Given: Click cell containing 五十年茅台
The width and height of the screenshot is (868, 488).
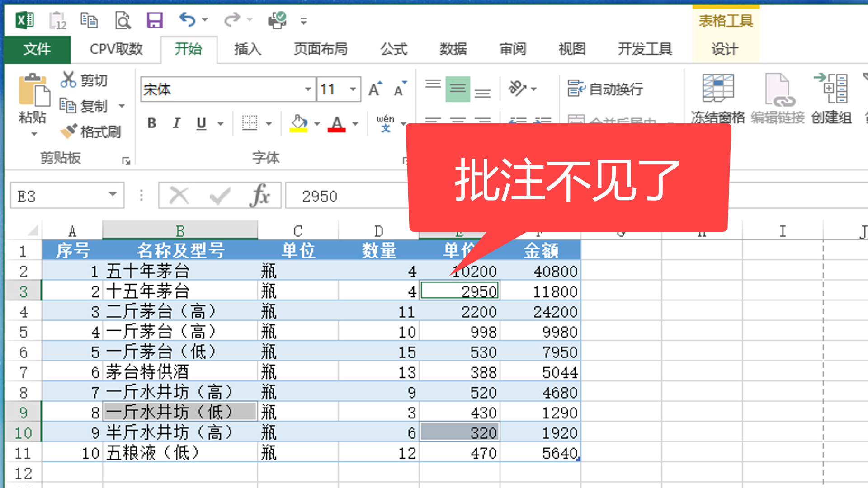Looking at the screenshot, I should coord(180,271).
